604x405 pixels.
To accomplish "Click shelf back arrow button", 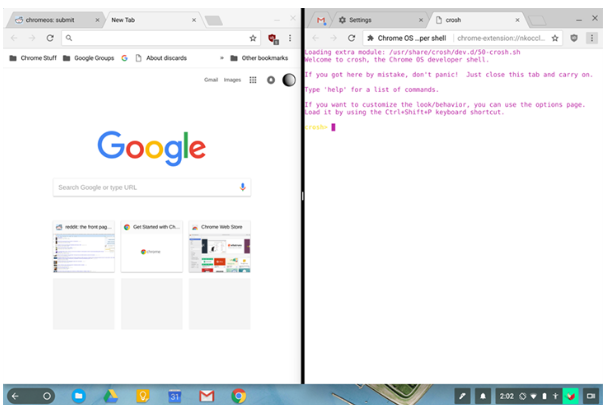I will click(15, 396).
